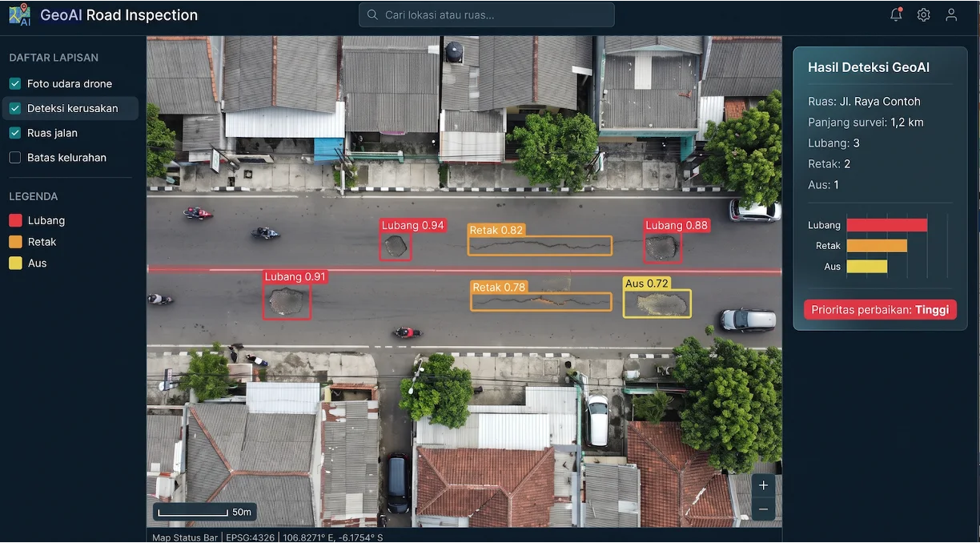The width and height of the screenshot is (980, 543).
Task: Open the user profile icon
Action: [x=951, y=14]
